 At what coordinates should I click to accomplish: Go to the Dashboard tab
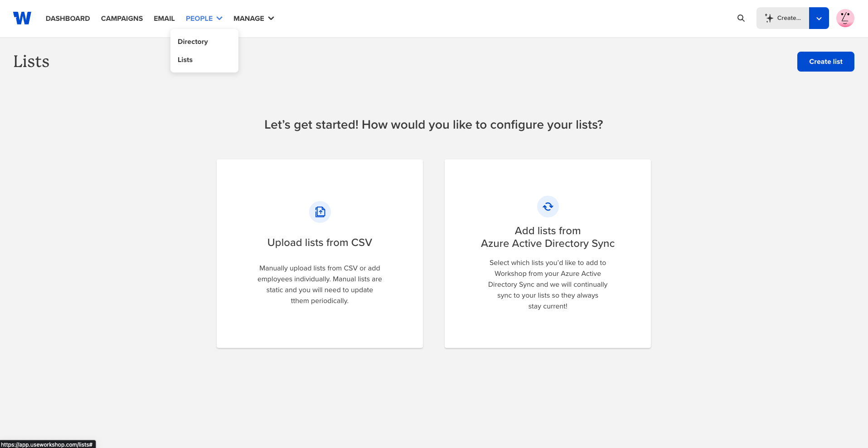click(68, 18)
